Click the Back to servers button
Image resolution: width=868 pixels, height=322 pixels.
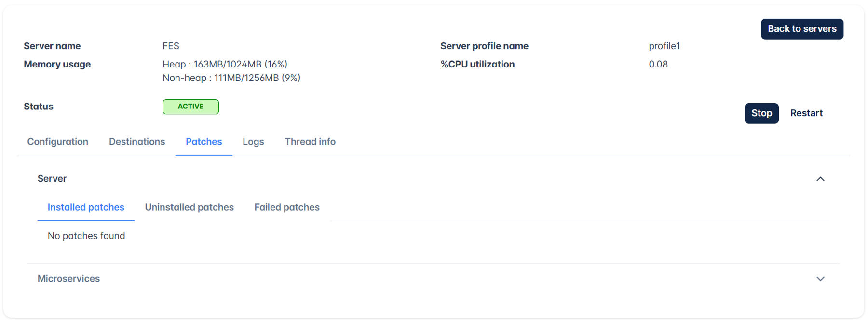[802, 29]
